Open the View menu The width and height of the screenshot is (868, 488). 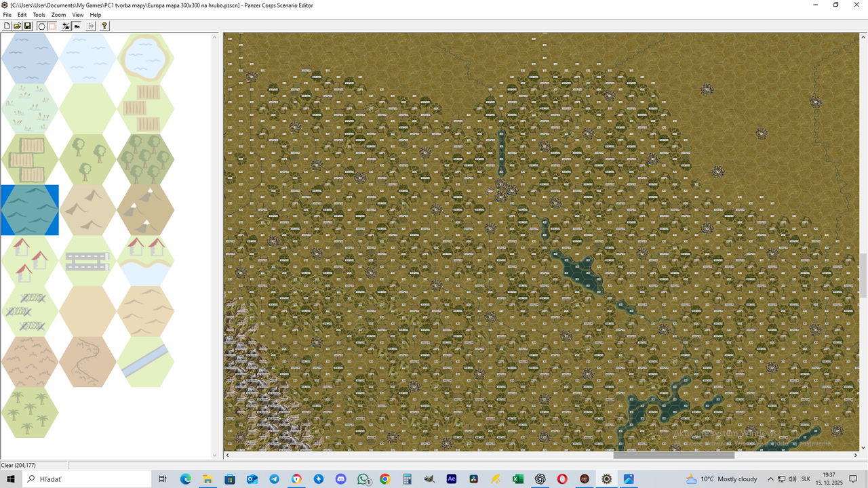[x=78, y=15]
